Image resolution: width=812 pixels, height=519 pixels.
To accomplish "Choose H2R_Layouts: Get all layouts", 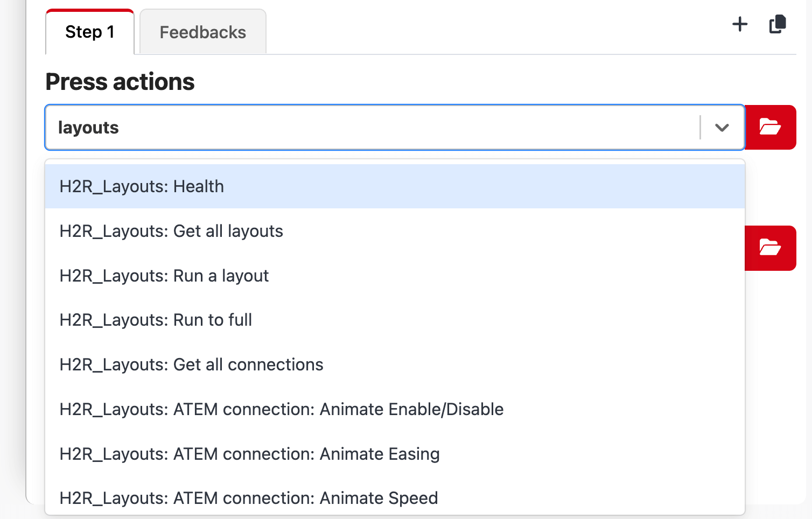I will coord(395,231).
